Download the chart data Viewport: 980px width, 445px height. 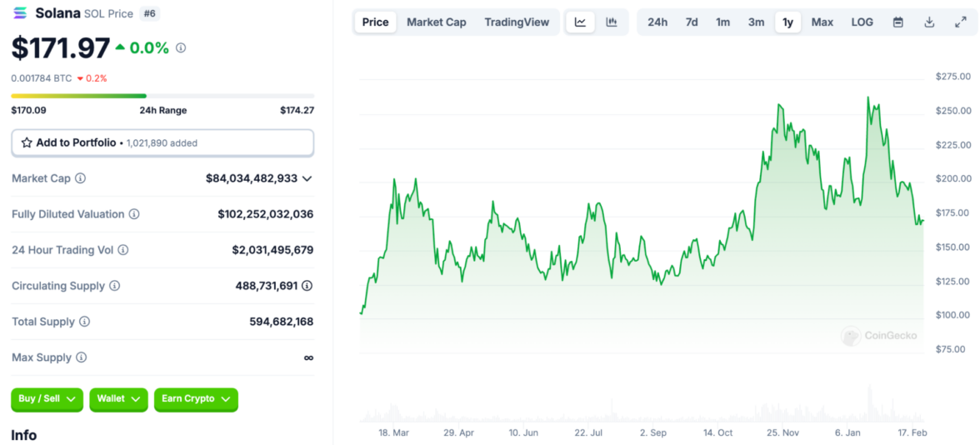929,22
